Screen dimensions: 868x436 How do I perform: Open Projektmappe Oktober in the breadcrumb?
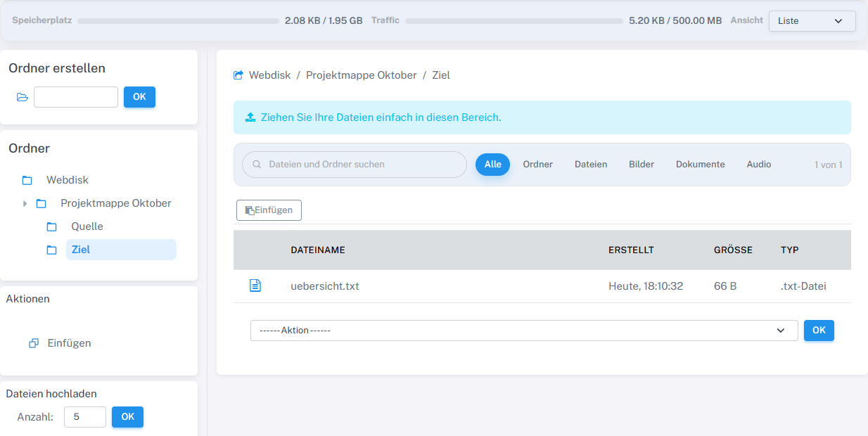pos(362,75)
